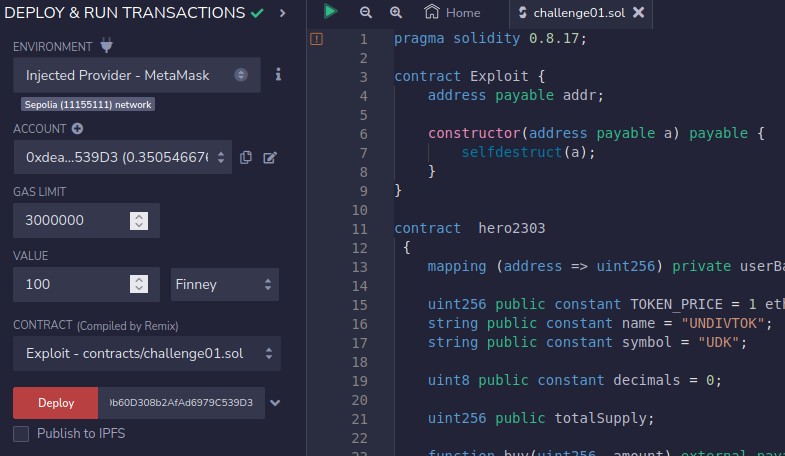This screenshot has width=785, height=456.
Task: Click the plug icon next to ENVIRONMENT
Action: pos(106,46)
